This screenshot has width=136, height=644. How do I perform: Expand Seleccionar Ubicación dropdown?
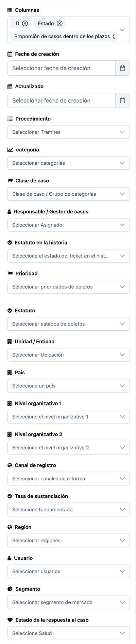tap(69, 355)
